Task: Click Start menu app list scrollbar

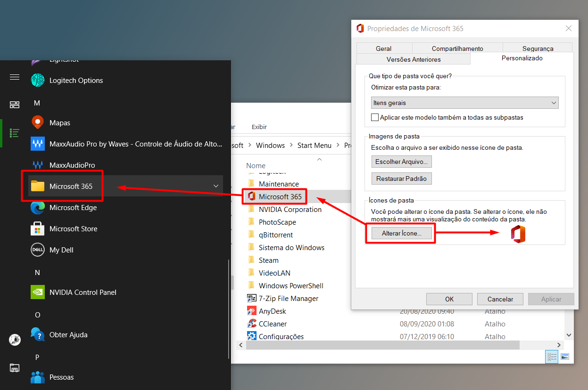Action: 229,309
